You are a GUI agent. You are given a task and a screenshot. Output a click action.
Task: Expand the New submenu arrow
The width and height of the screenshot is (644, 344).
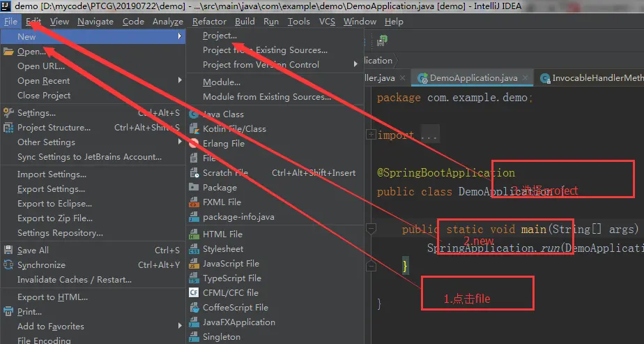(x=180, y=36)
